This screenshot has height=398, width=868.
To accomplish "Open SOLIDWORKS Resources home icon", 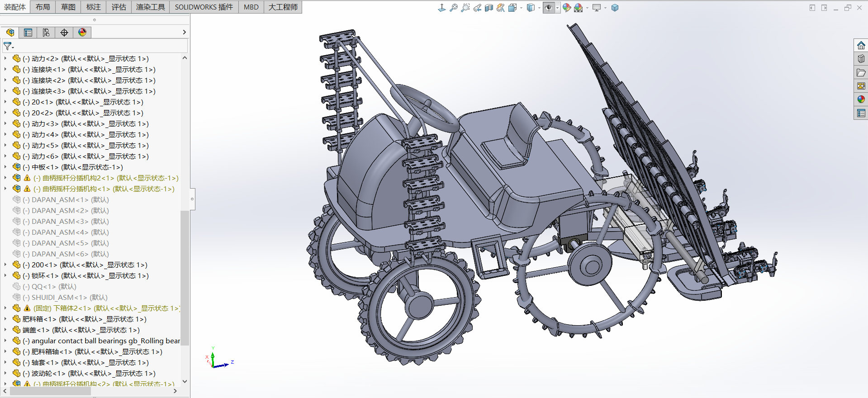I will click(861, 45).
